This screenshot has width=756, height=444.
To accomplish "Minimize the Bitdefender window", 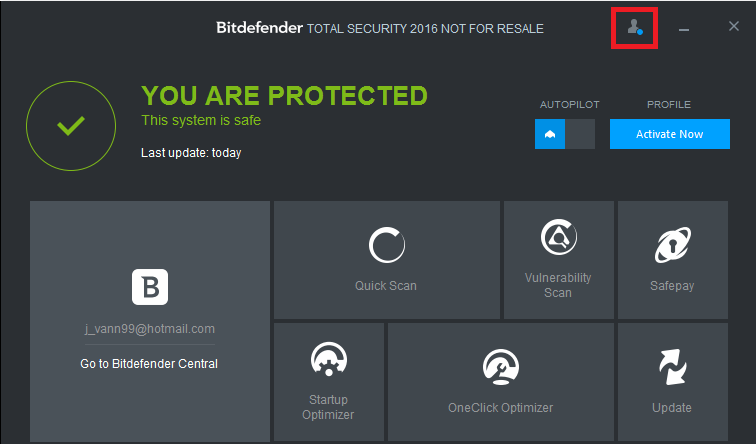I will (684, 29).
